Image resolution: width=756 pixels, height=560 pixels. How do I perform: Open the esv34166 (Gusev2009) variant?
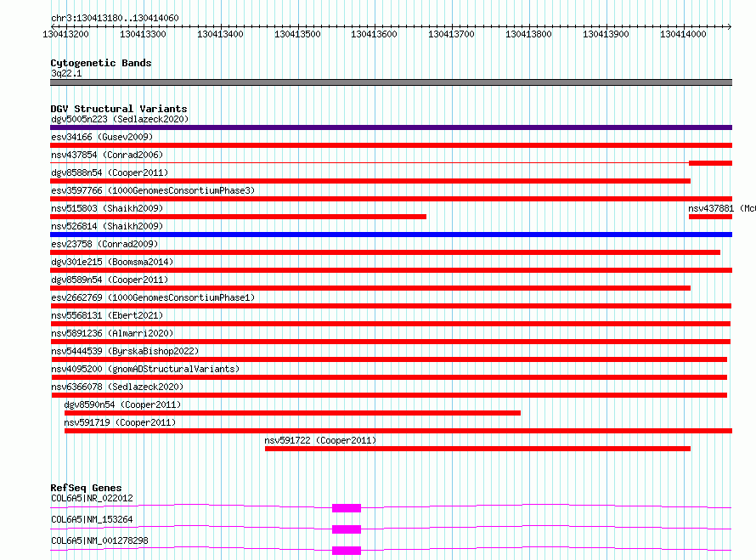(x=102, y=137)
